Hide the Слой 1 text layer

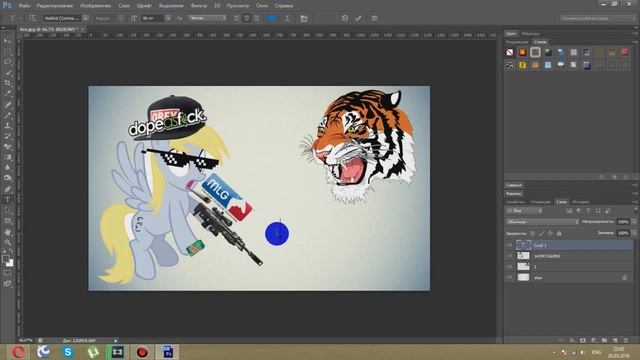click(x=509, y=245)
